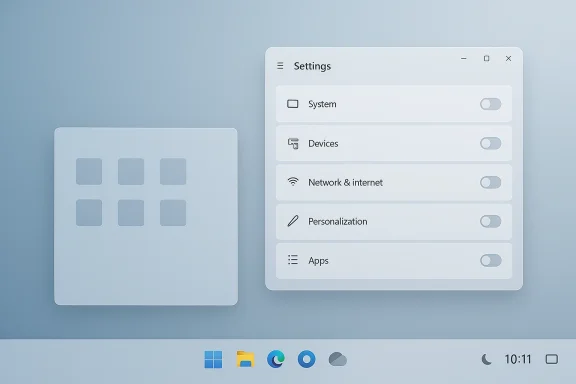The image size is (576, 384).
Task: Open the System settings label
Action: [322, 104]
